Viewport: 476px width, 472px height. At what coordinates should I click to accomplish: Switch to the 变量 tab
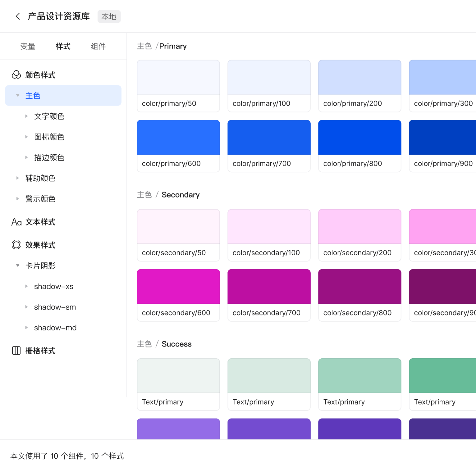(28, 46)
